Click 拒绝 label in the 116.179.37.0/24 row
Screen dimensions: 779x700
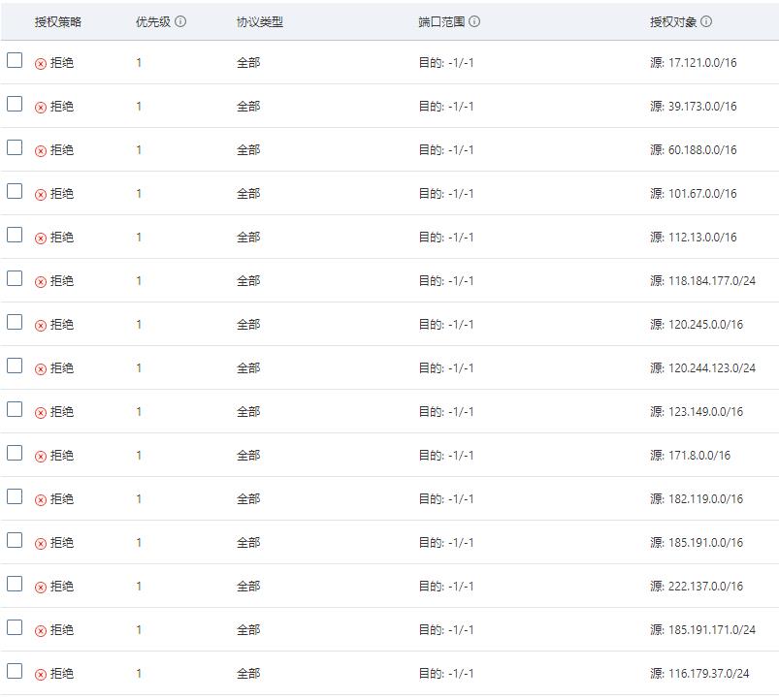point(62,674)
